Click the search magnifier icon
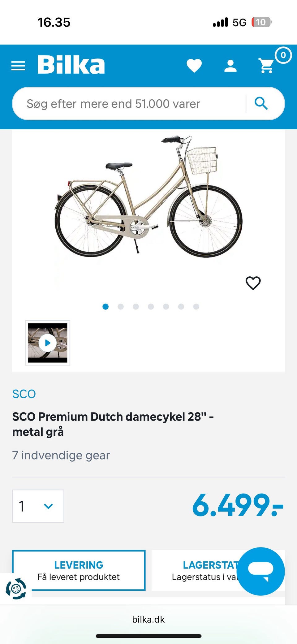Viewport: 297px width, 644px height. tap(261, 103)
